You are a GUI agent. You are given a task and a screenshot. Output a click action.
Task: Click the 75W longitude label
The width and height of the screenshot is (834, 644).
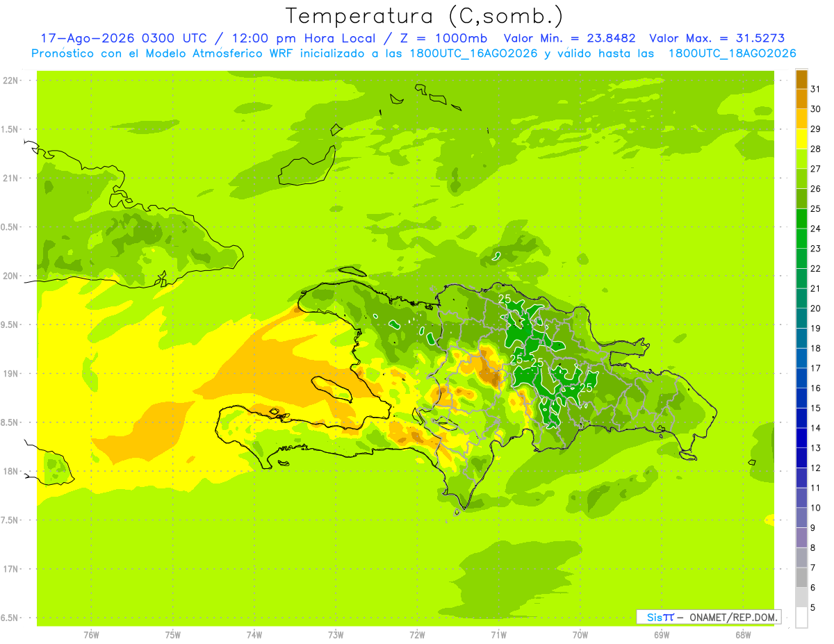(x=172, y=635)
